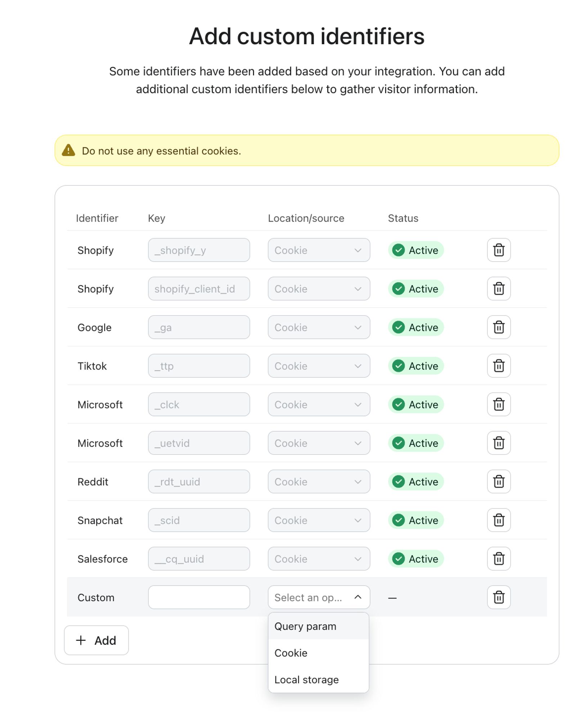
Task: Click the Identifier column header
Action: tap(97, 218)
